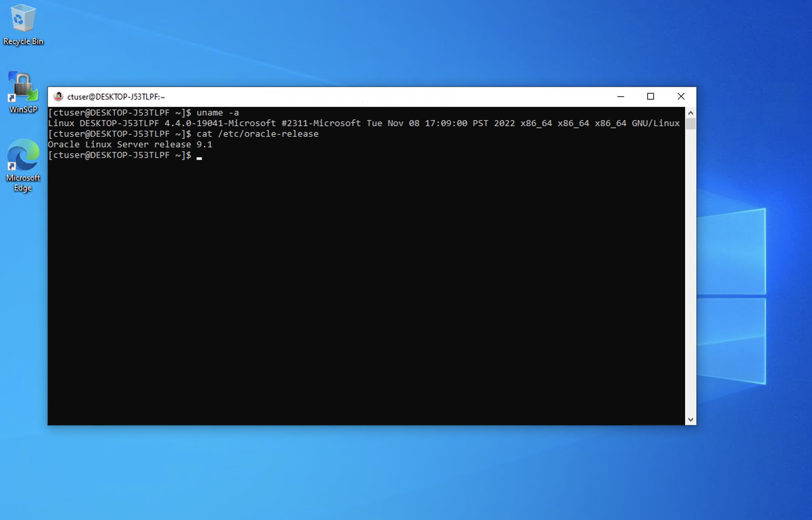This screenshot has height=520, width=812.
Task: Focus the terminal at the blinking cursor prompt
Action: coord(199,156)
